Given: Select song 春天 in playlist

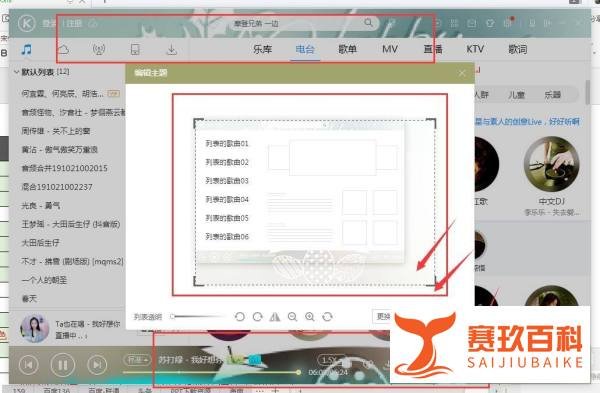Looking at the screenshot, I should pyautogui.click(x=29, y=299).
